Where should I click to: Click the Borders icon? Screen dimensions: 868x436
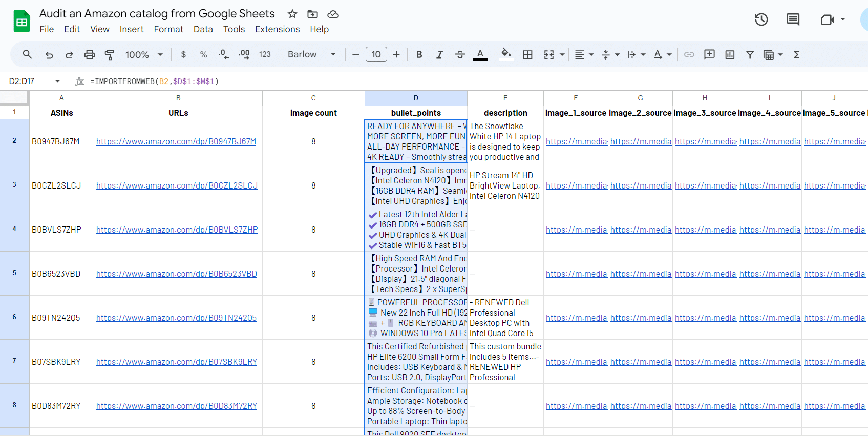coord(527,55)
